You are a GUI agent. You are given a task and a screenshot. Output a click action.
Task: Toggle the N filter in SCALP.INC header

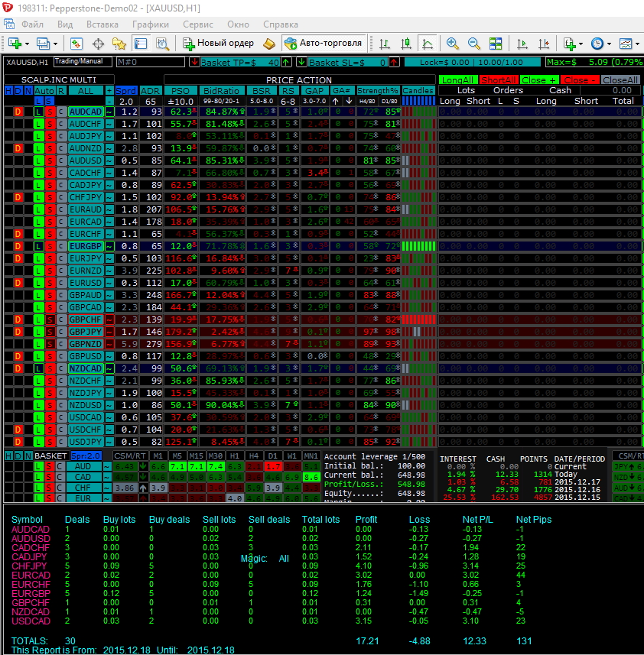pyautogui.click(x=28, y=91)
